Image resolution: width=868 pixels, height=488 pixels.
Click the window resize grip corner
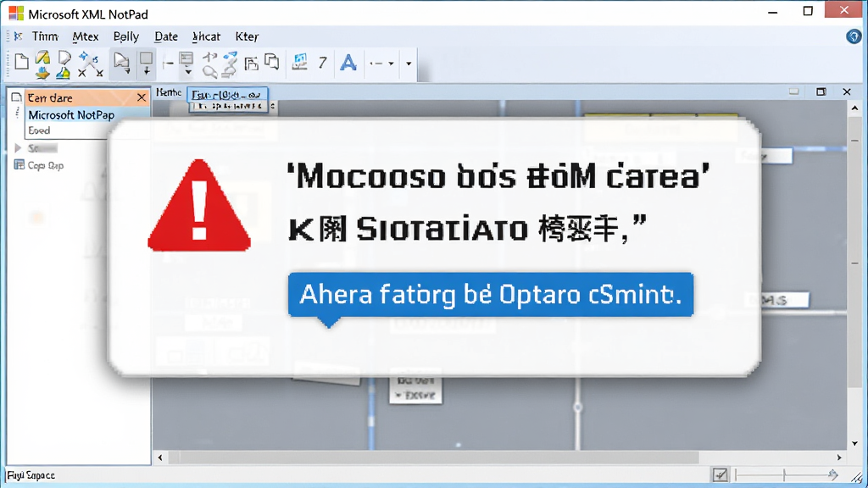click(857, 477)
